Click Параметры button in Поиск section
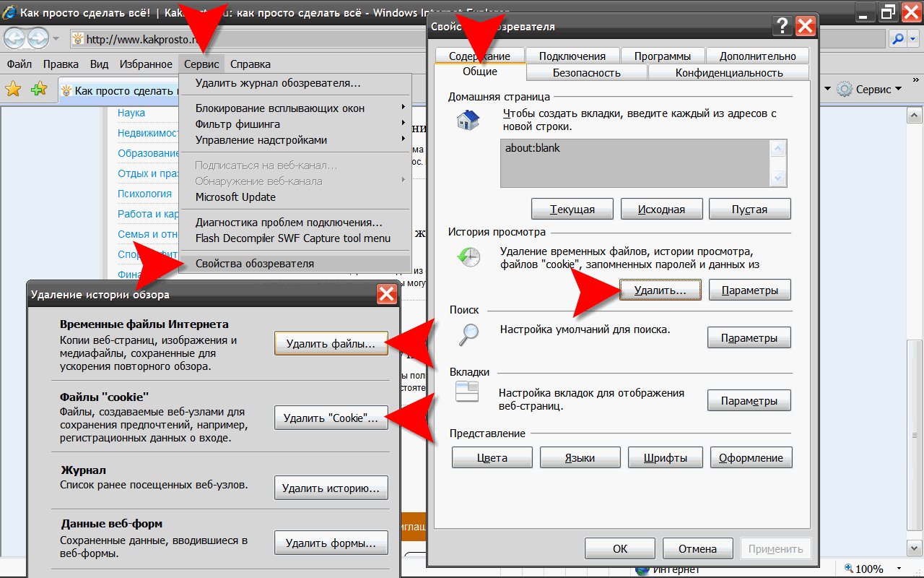Screen dimensions: 924x578 (x=749, y=337)
